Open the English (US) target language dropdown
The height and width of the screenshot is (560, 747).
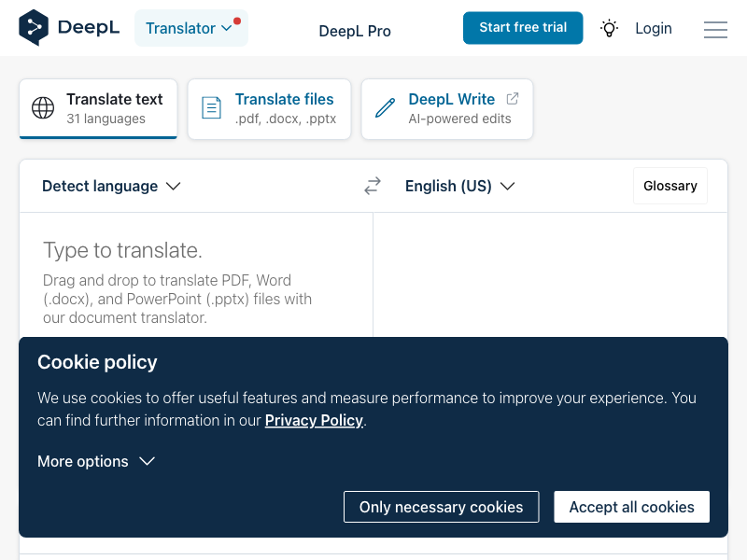click(459, 187)
